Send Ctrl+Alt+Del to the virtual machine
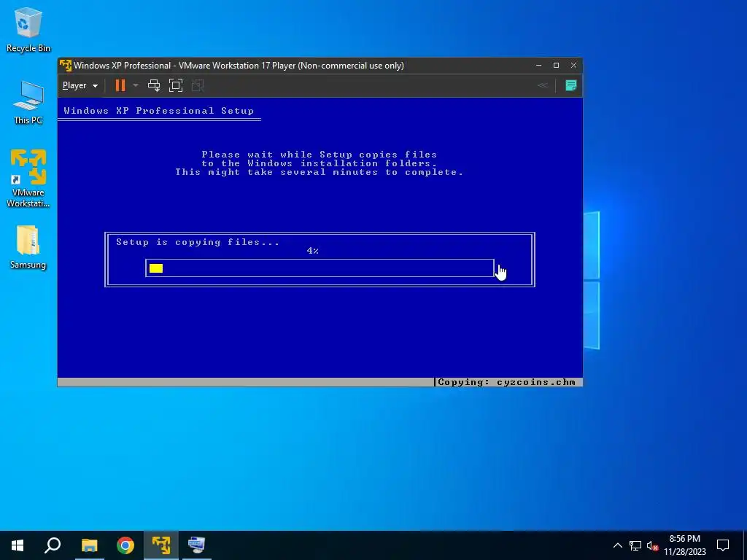 (154, 86)
